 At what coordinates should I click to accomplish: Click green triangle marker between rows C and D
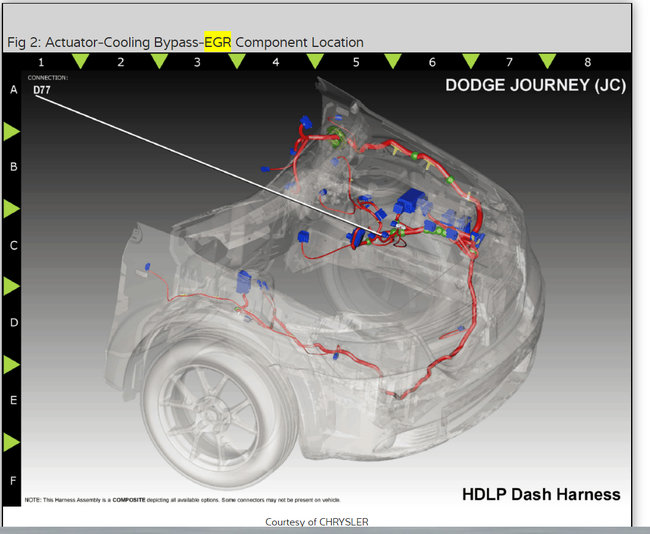(11, 286)
